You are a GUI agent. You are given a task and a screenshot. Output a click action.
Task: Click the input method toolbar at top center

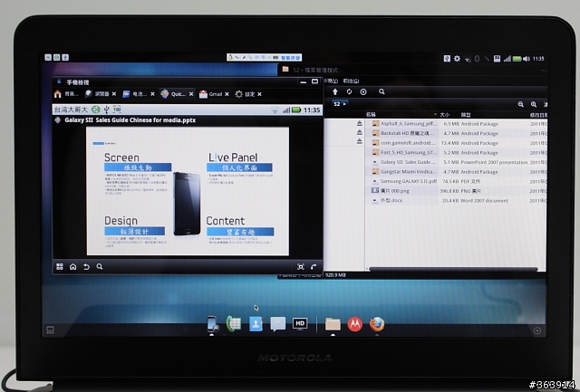pyautogui.click(x=264, y=57)
